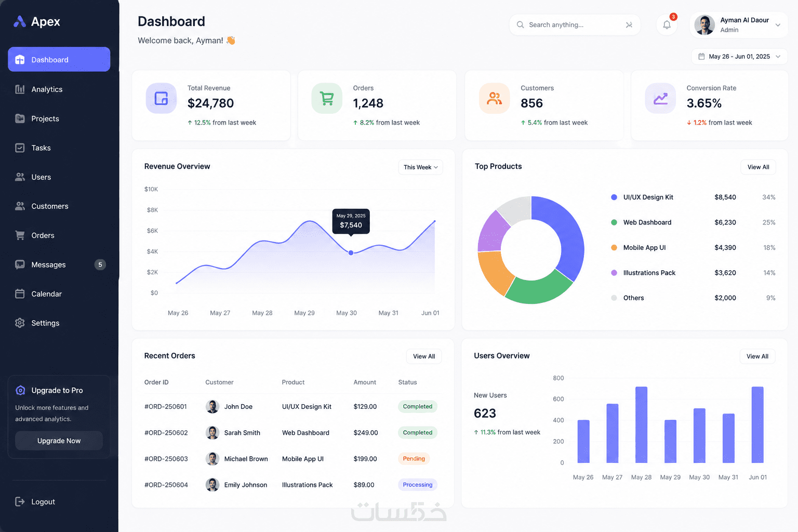
Task: Open the May 26 - Jun 01 date range picker
Action: tap(739, 57)
